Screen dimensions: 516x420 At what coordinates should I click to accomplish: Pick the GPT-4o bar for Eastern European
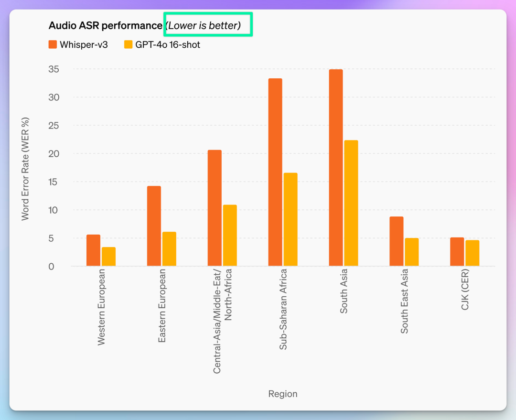tap(169, 249)
